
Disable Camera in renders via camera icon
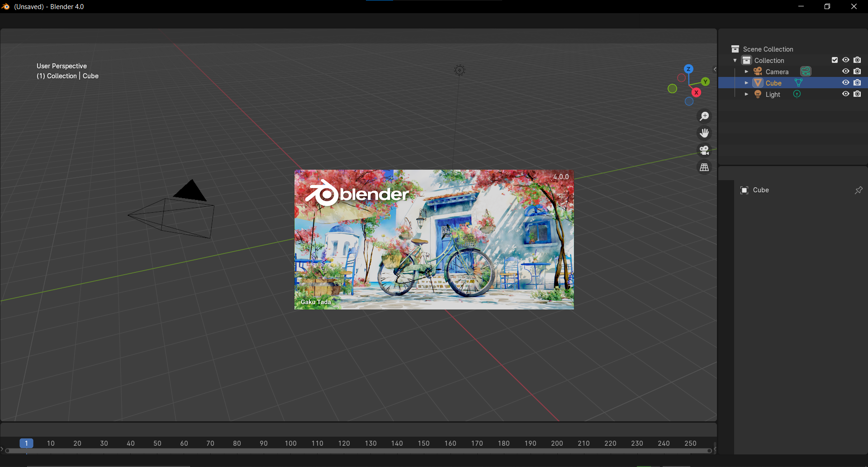click(x=857, y=71)
